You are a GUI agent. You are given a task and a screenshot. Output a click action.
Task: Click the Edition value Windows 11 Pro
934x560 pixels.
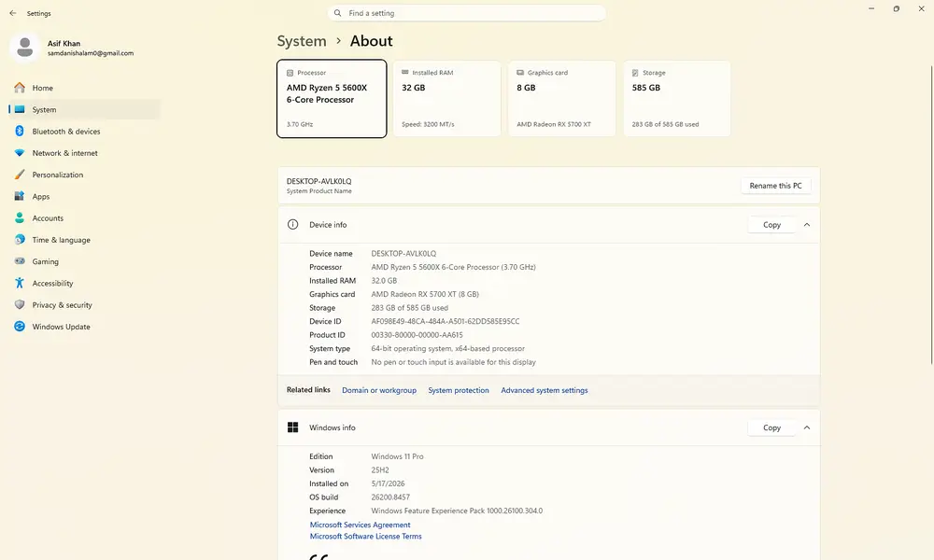[397, 456]
